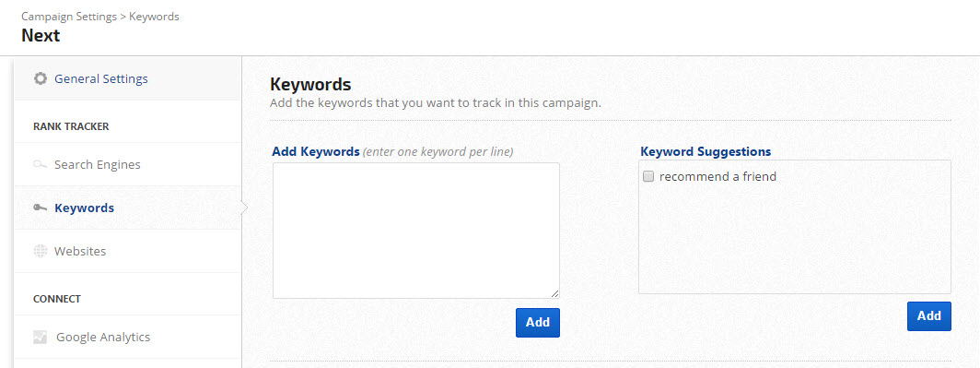Click the General Settings gear icon
This screenshot has height=368, width=980.
tap(41, 79)
